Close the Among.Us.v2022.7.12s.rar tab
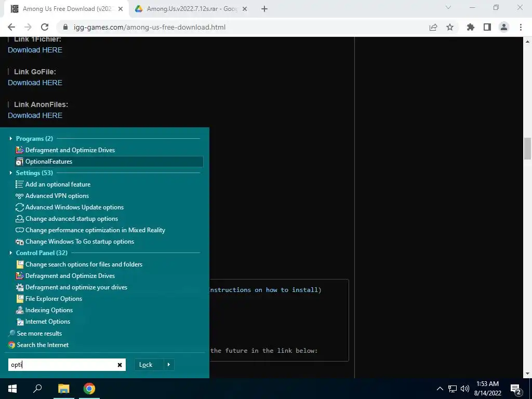This screenshot has width=532, height=399. [245, 9]
